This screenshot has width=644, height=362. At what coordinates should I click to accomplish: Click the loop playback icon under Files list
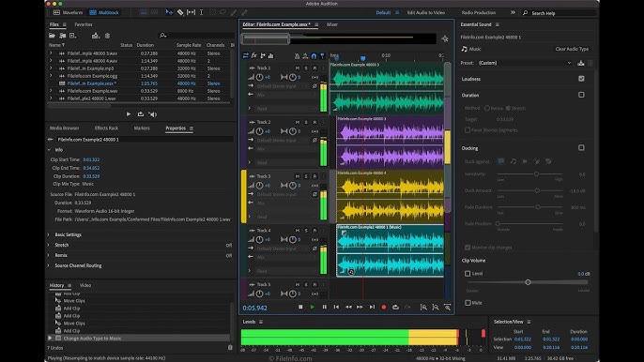[141, 114]
